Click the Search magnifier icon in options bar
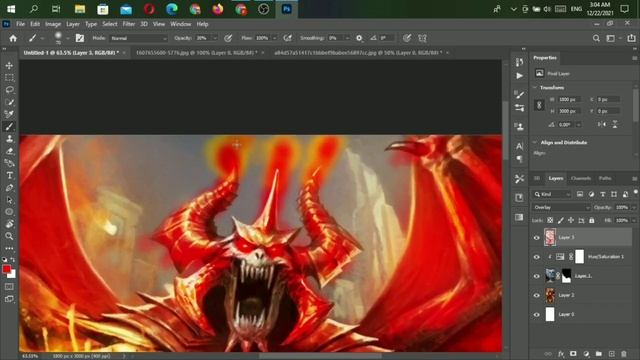 [x=596, y=38]
